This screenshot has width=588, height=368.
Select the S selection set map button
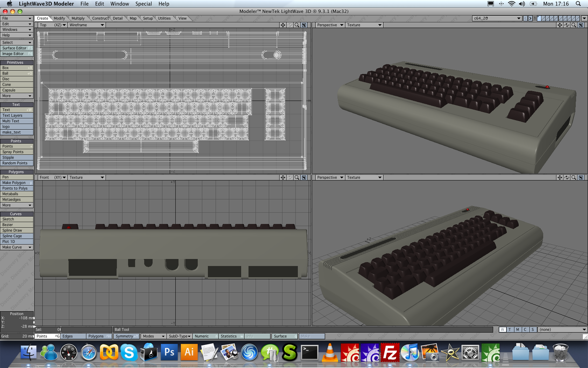point(533,329)
